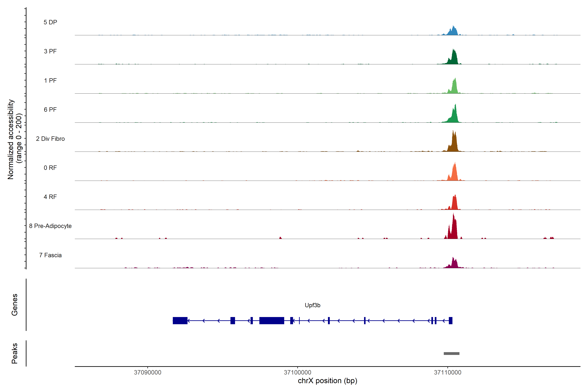This screenshot has width=588, height=392.
Task: Click the 1 PF track label
Action: pos(50,81)
